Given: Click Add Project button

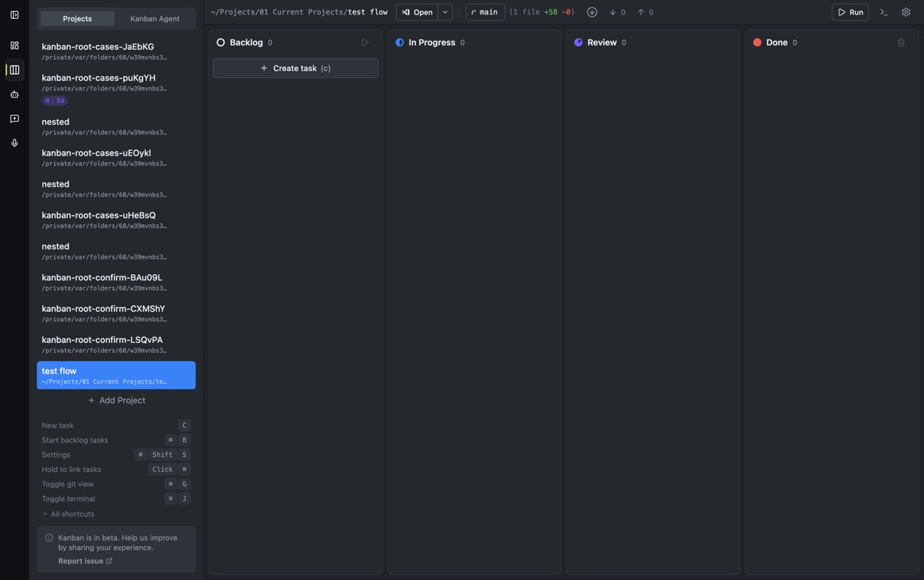Looking at the screenshot, I should [116, 400].
